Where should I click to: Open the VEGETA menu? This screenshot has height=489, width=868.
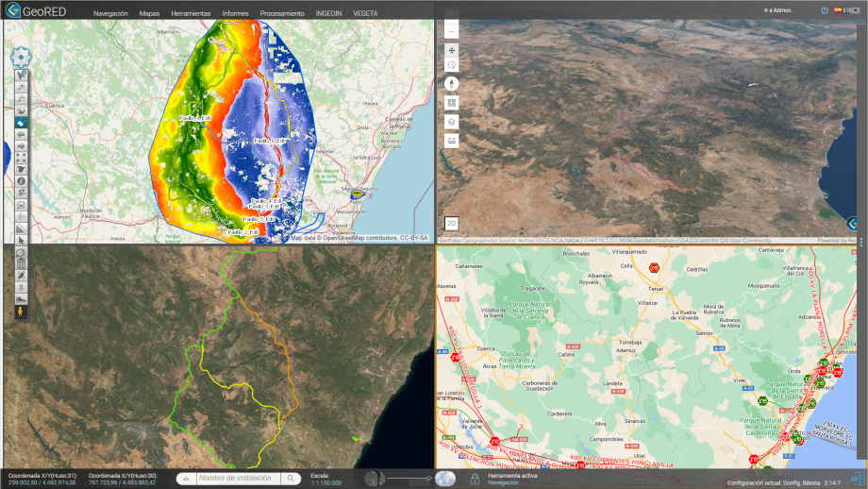pos(365,13)
